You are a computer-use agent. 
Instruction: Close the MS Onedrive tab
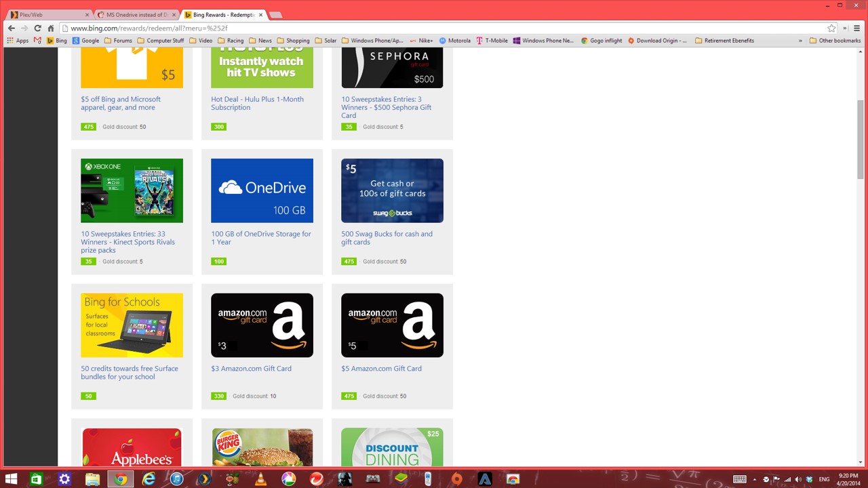click(174, 14)
